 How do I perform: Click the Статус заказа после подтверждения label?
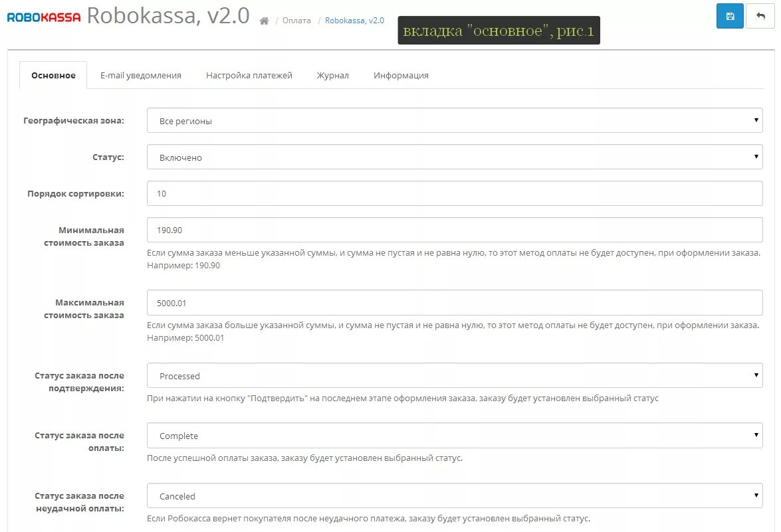pos(79,382)
